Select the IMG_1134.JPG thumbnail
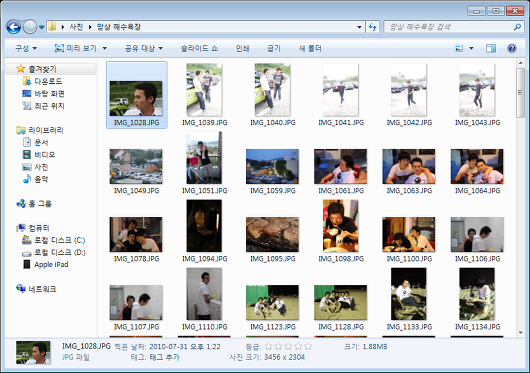 click(477, 294)
